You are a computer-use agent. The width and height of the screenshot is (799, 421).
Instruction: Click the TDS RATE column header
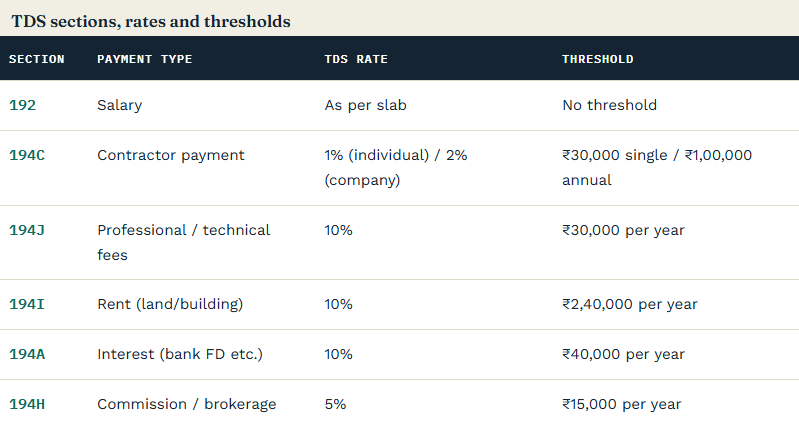[356, 59]
